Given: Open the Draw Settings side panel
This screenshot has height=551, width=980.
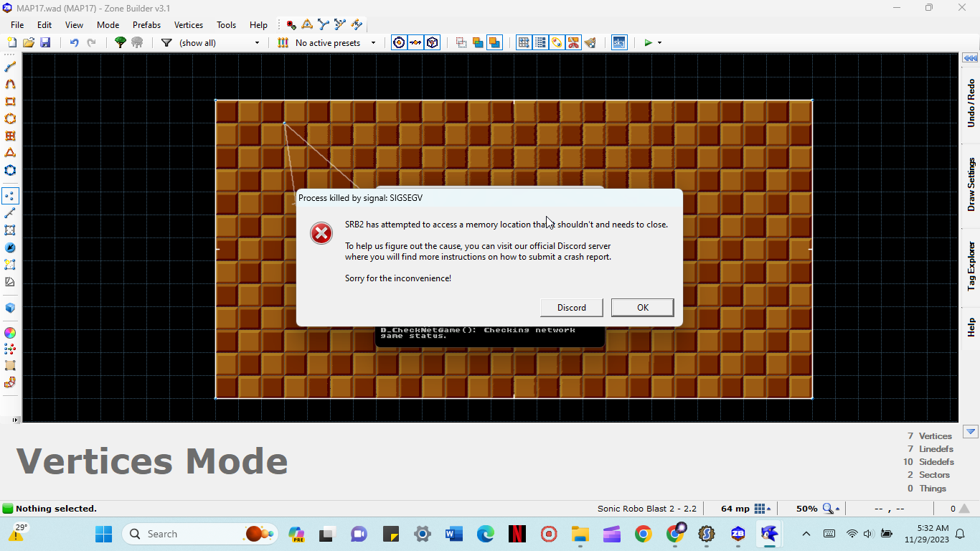Looking at the screenshot, I should 971,184.
